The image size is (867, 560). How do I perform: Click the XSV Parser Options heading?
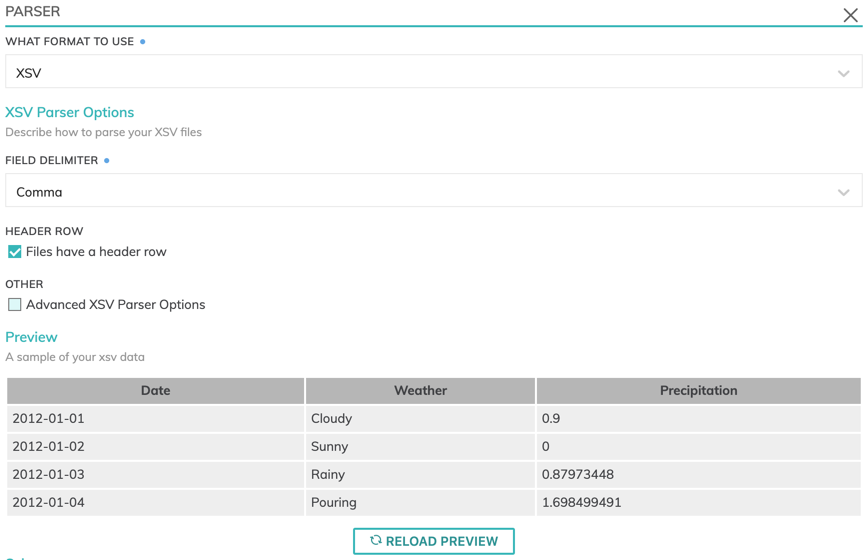(70, 112)
